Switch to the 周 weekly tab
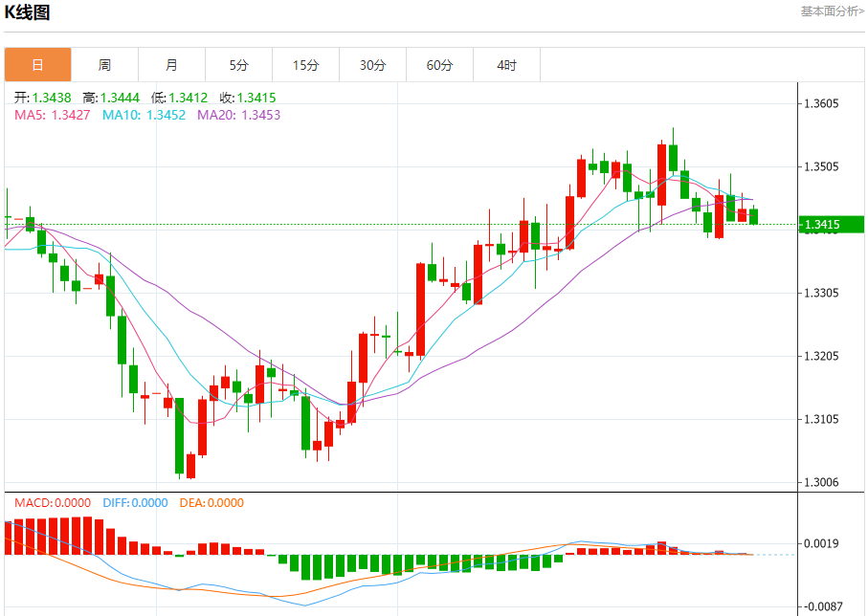Viewport: 868px width, 616px height. [104, 65]
